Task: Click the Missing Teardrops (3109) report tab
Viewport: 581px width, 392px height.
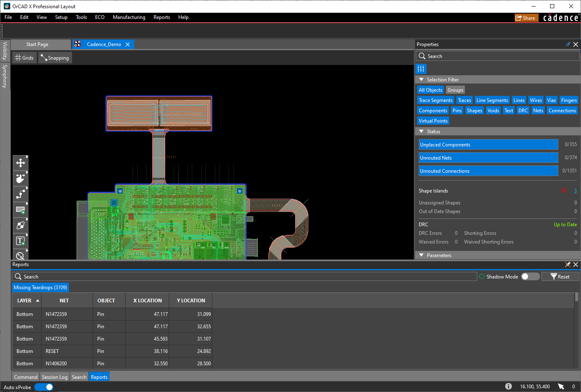Action: pos(40,288)
